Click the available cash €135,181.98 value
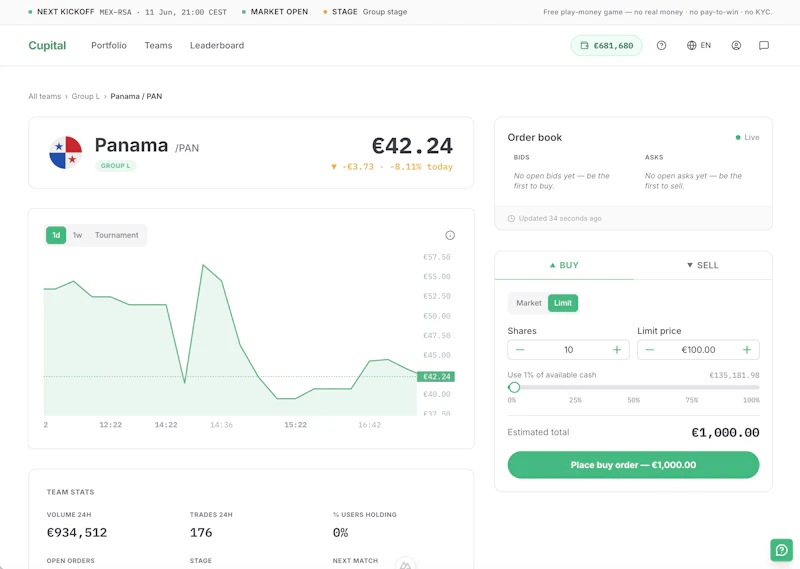The width and height of the screenshot is (800, 569). pos(734,375)
